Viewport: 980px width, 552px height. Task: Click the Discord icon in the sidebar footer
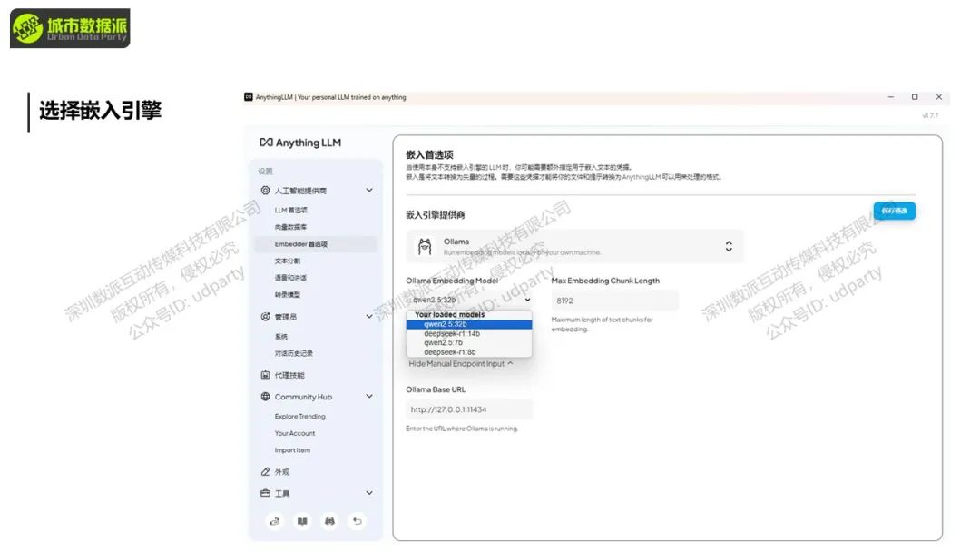329,521
